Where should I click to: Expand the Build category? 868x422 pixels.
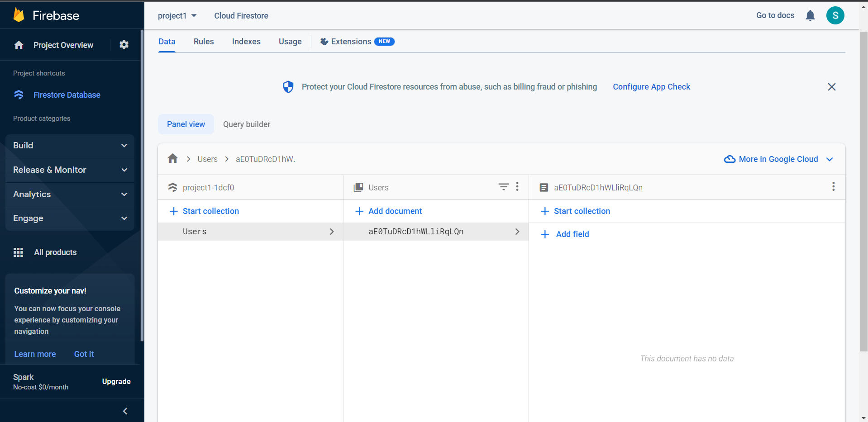pyautogui.click(x=70, y=146)
